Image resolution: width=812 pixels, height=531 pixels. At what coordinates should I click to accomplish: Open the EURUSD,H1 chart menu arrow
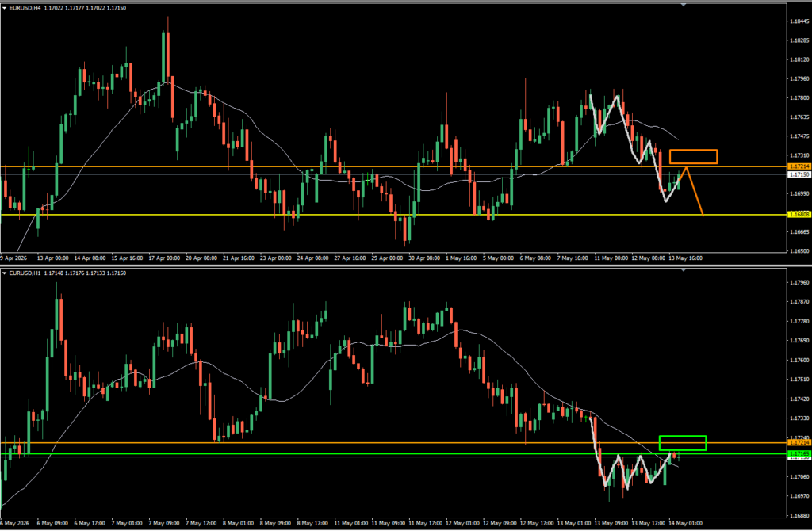tap(5, 273)
